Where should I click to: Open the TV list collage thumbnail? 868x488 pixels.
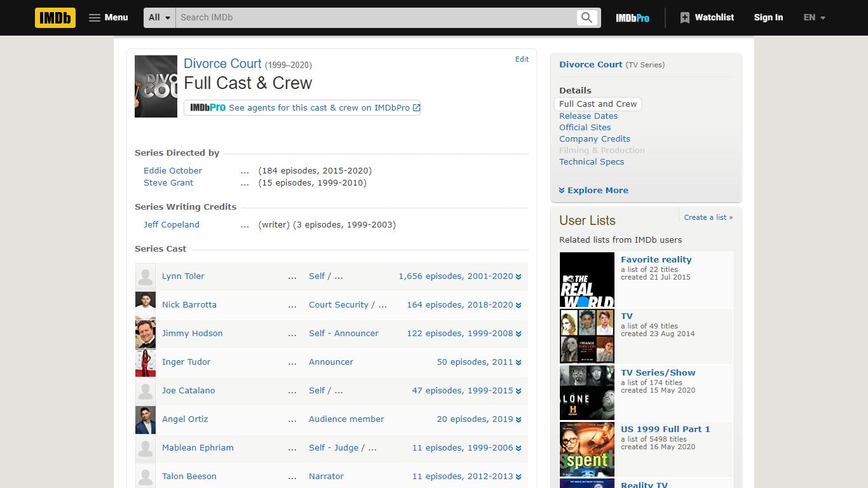[587, 337]
